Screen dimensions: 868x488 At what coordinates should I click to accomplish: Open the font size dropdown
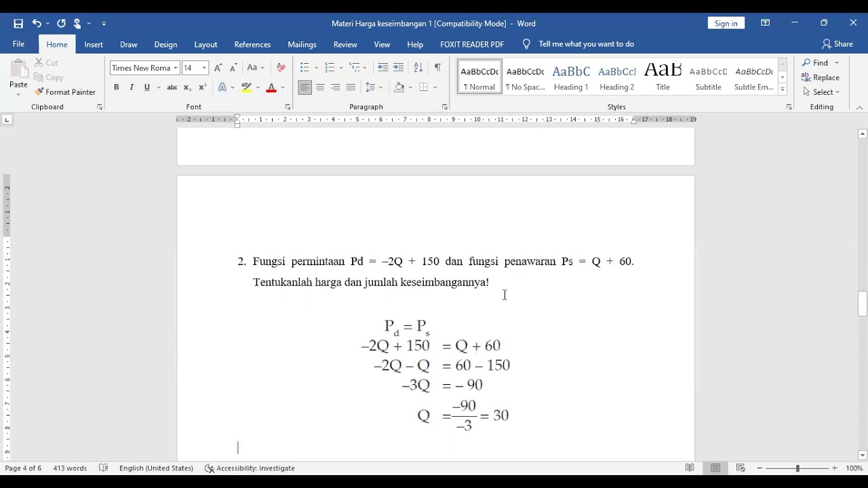pyautogui.click(x=204, y=68)
